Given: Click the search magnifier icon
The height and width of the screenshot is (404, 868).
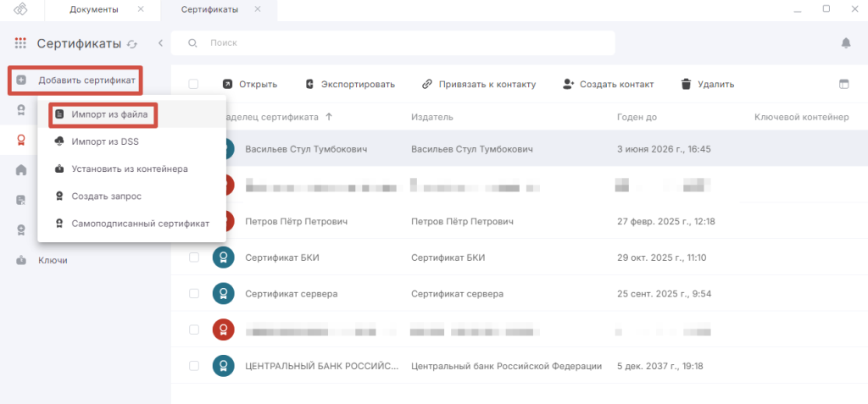Looking at the screenshot, I should [x=192, y=42].
